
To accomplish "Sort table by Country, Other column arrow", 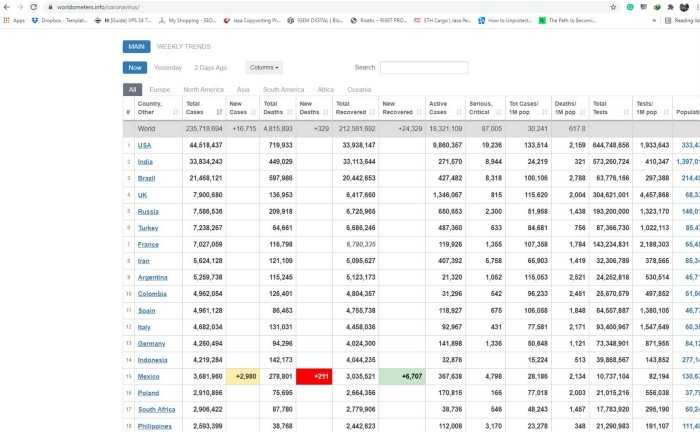I will point(175,112).
